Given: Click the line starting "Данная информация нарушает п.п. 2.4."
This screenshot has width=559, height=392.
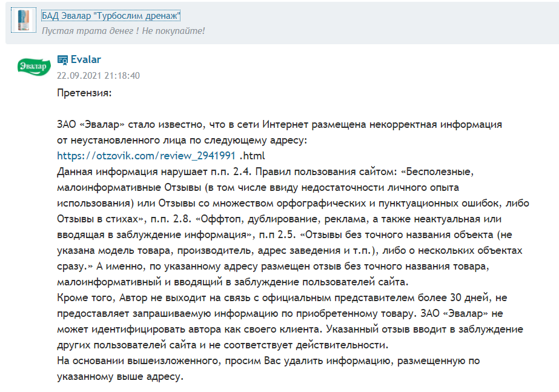Looking at the screenshot, I should pos(265,171).
